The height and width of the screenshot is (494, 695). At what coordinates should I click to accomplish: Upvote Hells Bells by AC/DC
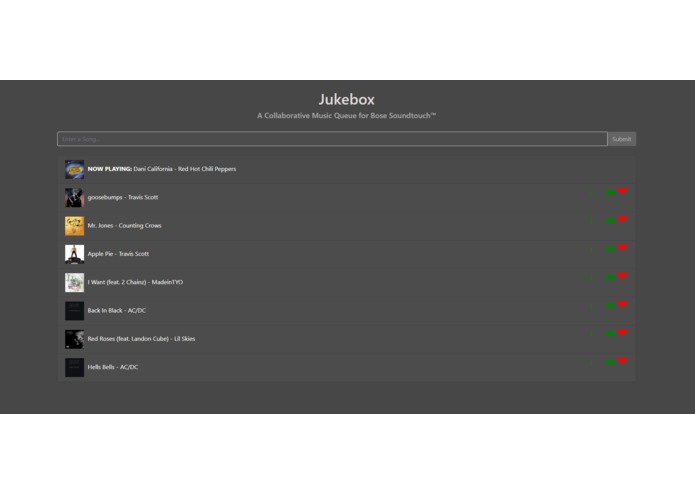click(610, 362)
